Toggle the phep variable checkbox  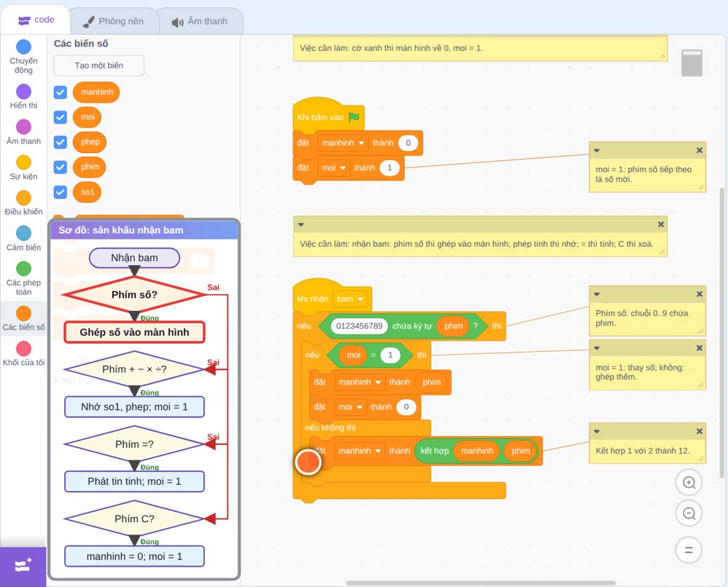[x=60, y=142]
